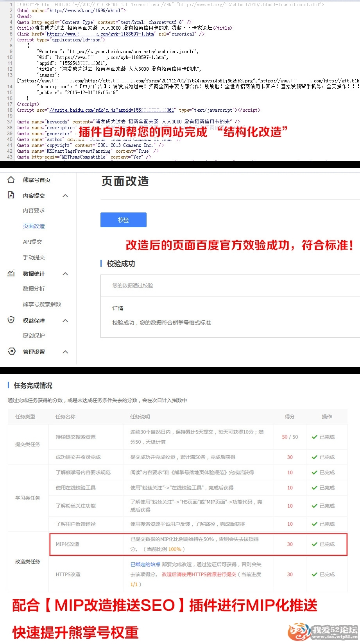Image resolution: width=360 pixels, height=644 pixels.
Task: Click the 1/1 progress value
Action: point(134,584)
